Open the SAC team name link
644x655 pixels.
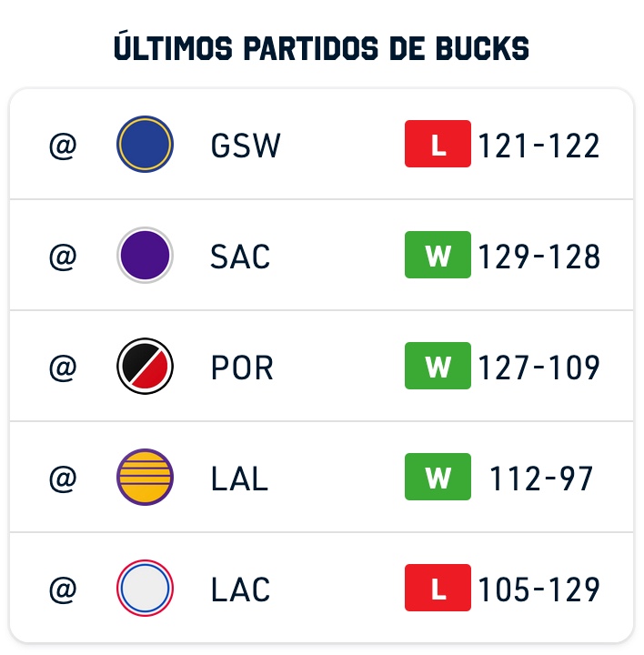pyautogui.click(x=240, y=257)
